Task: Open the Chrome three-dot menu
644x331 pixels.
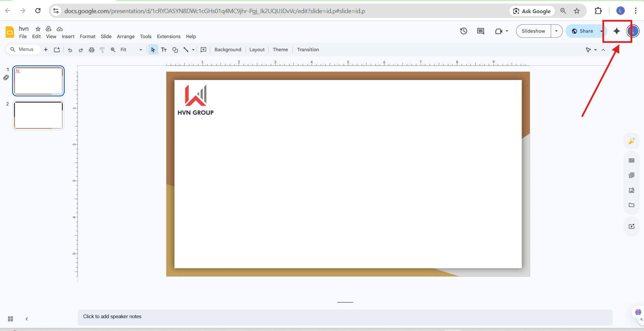Action: 636,11
